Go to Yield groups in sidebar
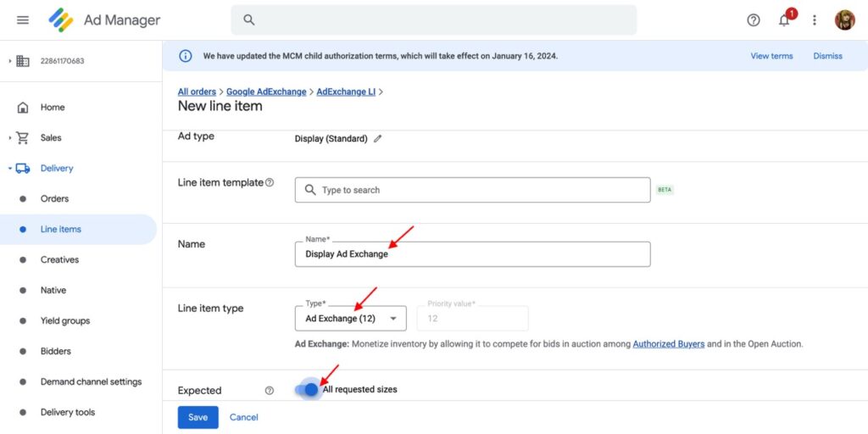Screen dimensions: 868x434 click(65, 320)
